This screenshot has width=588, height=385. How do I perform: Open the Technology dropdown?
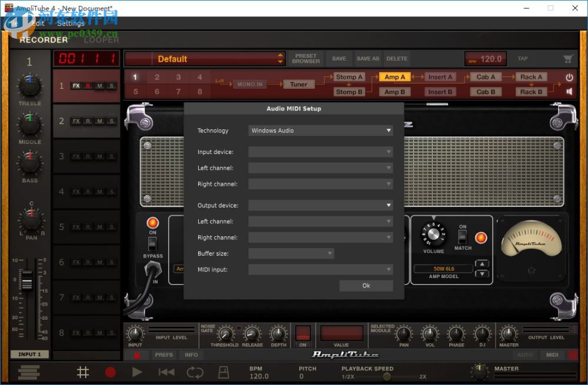tap(320, 130)
